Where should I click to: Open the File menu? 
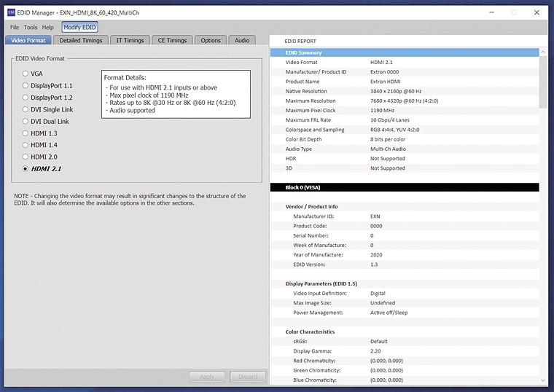[x=15, y=27]
